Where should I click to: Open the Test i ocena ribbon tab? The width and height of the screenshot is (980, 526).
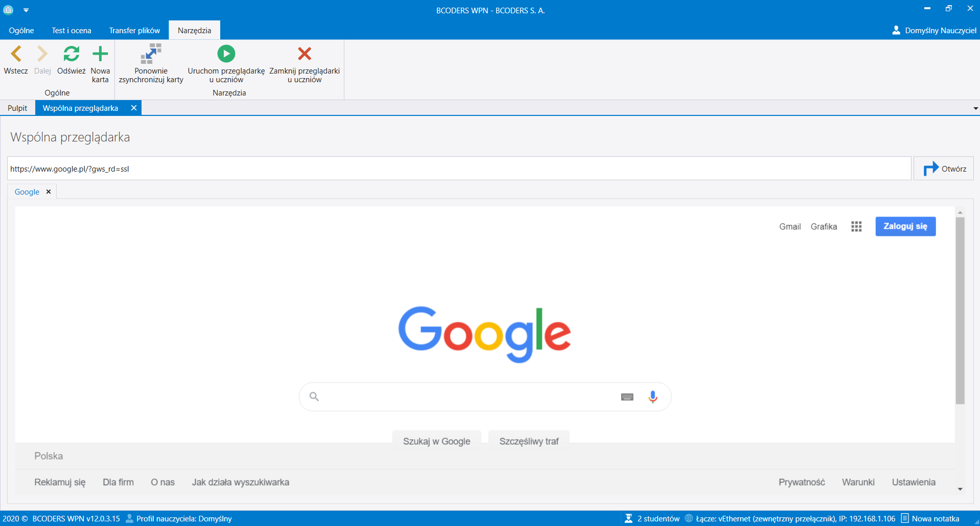point(72,30)
